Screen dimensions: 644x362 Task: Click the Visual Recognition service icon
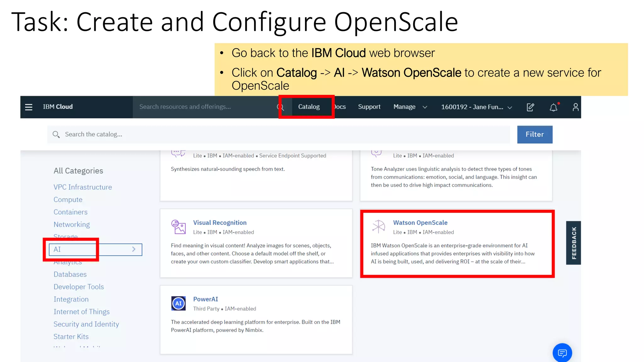(179, 227)
